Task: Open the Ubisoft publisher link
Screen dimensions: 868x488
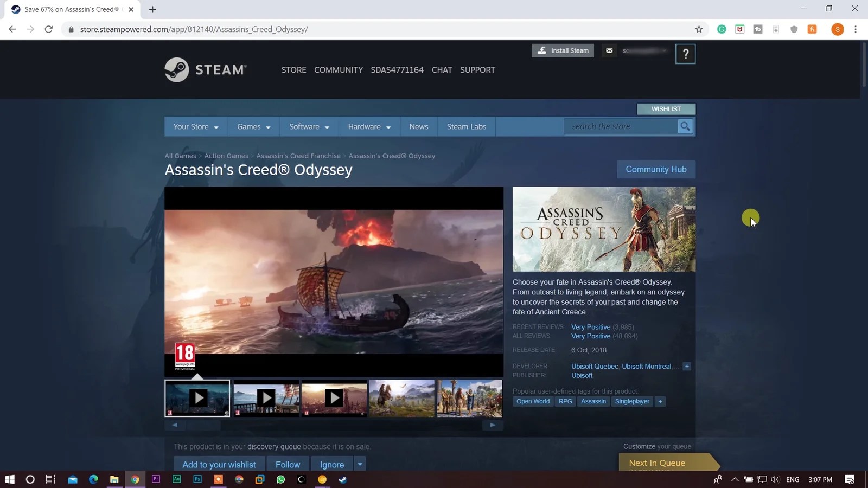Action: pyautogui.click(x=582, y=375)
